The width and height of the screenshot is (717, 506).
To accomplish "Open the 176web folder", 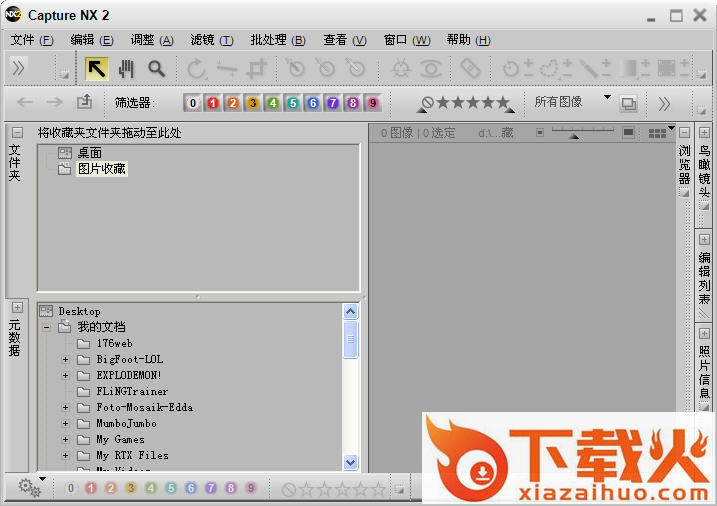I will click(114, 343).
